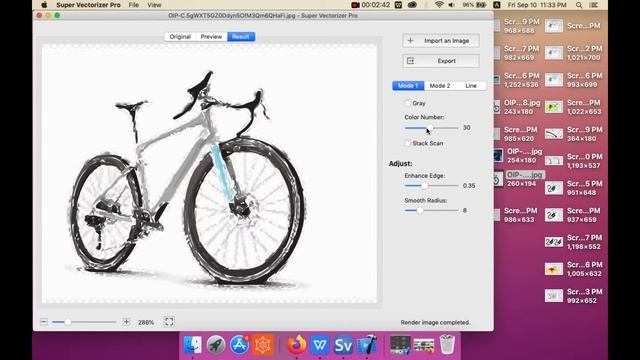The width and height of the screenshot is (640, 360).
Task: Select desktop screenshot sized 951×648
Action: pos(573,188)
